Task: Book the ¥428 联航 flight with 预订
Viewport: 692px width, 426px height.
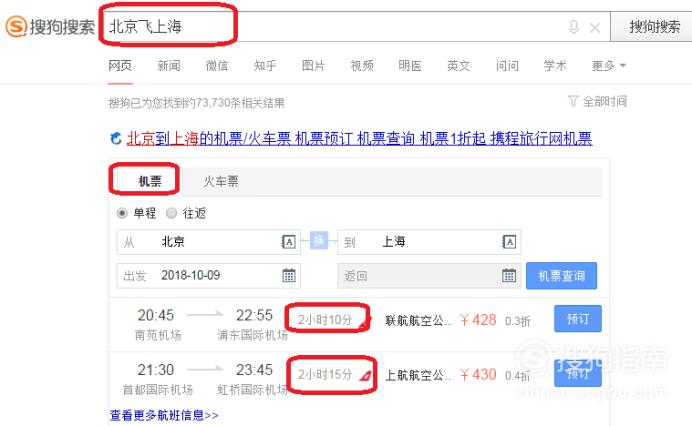Action: [x=578, y=318]
